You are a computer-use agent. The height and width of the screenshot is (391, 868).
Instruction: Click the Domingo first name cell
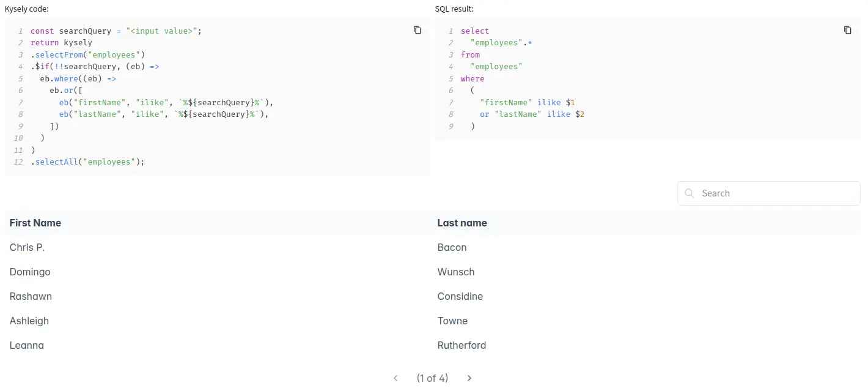tap(30, 272)
